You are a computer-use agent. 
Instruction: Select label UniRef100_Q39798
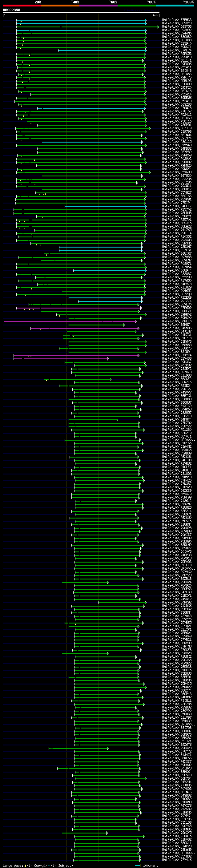(177, 132)
